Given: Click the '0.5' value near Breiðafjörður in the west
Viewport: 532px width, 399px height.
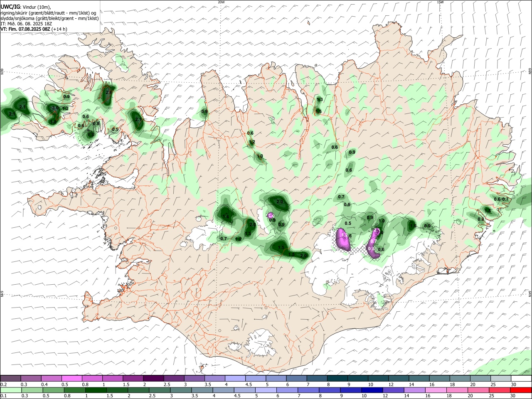Looking at the screenshot, I should [115, 129].
